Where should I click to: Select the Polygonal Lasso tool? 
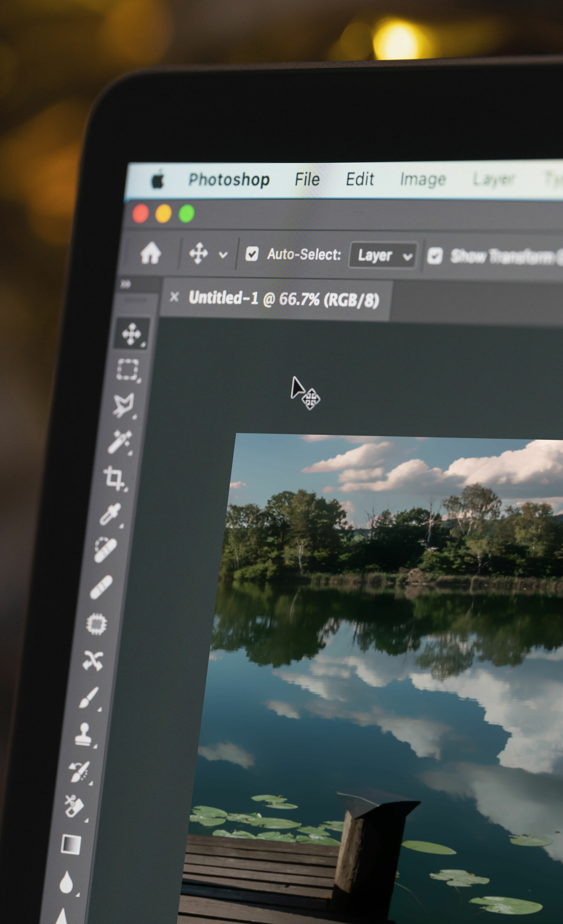click(124, 405)
